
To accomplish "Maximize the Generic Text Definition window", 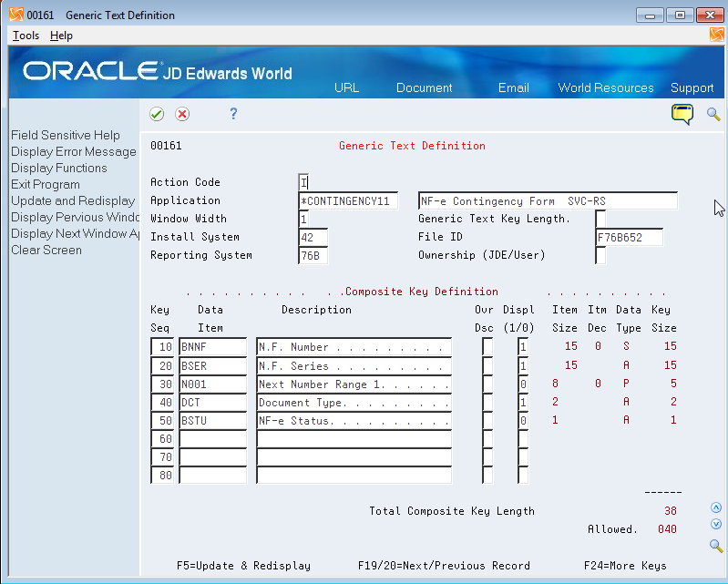I will pyautogui.click(x=681, y=15).
